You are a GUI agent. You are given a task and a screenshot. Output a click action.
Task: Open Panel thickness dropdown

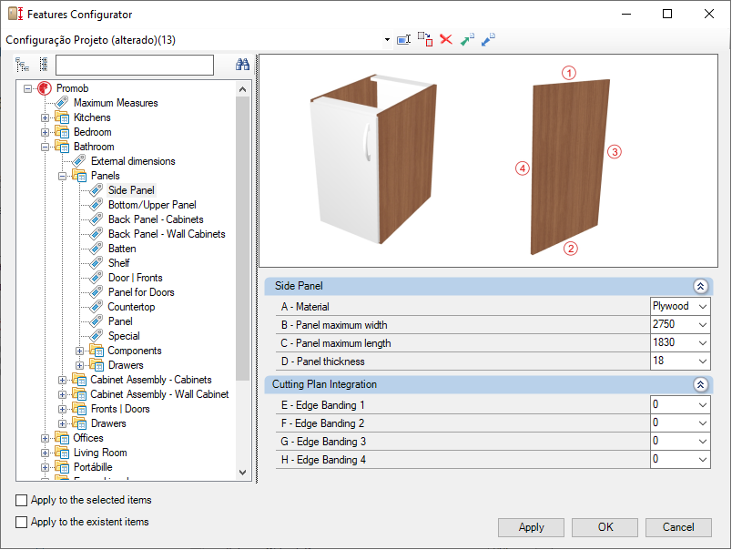tap(703, 361)
